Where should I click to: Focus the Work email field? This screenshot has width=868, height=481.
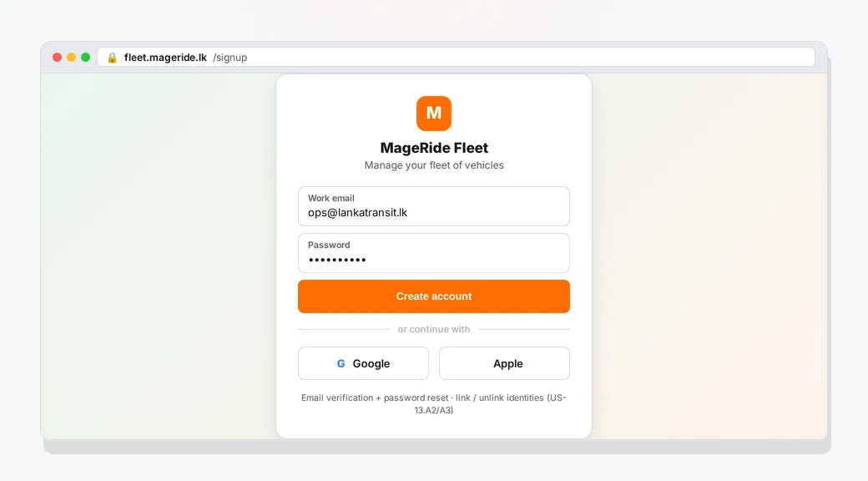433,206
